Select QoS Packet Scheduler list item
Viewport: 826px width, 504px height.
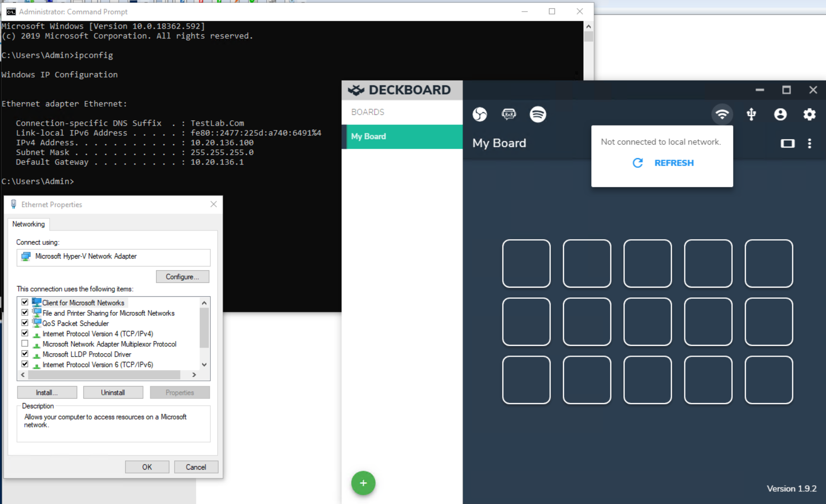pos(75,323)
